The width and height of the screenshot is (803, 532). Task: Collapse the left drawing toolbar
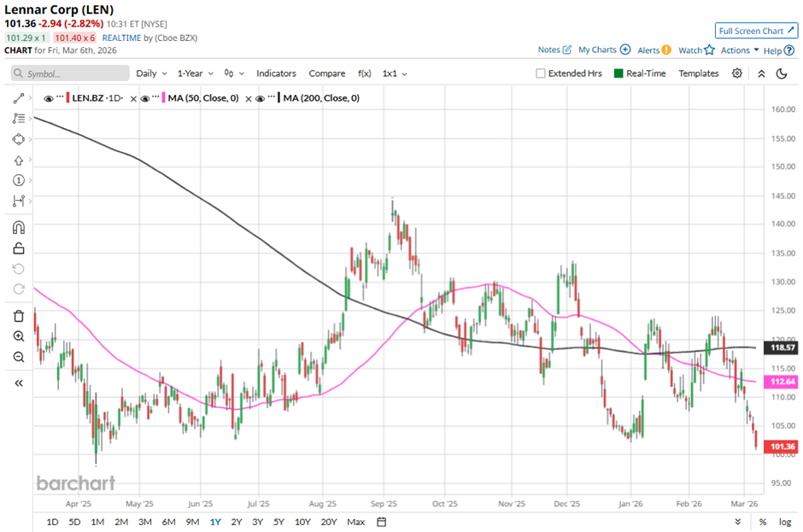tap(19, 383)
